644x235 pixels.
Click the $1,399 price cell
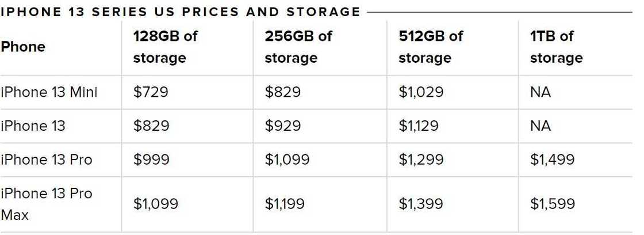point(421,203)
